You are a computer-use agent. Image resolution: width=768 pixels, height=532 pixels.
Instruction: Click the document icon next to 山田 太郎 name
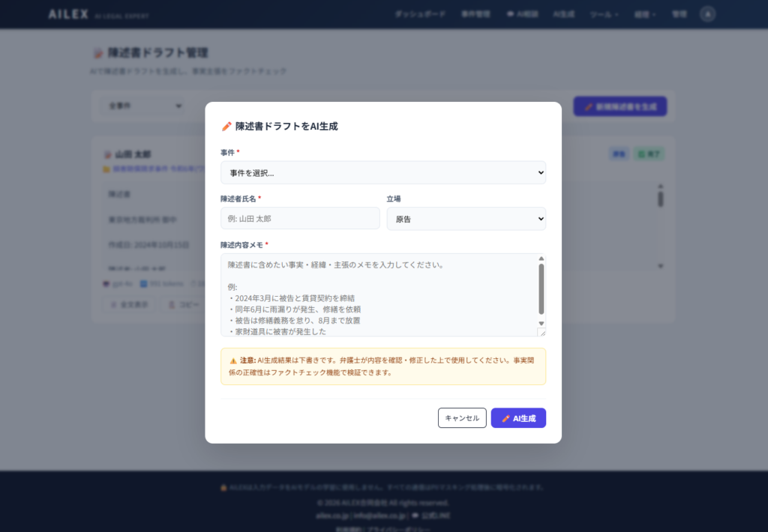click(107, 154)
